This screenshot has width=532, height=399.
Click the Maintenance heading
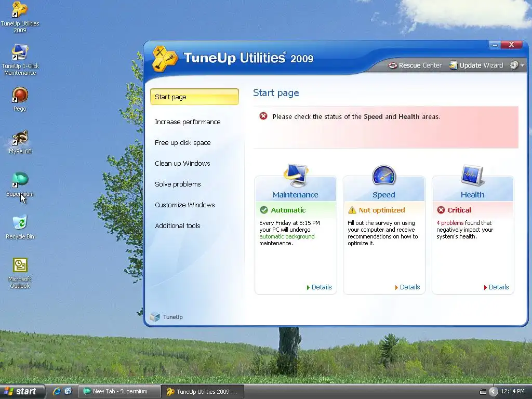coord(295,195)
